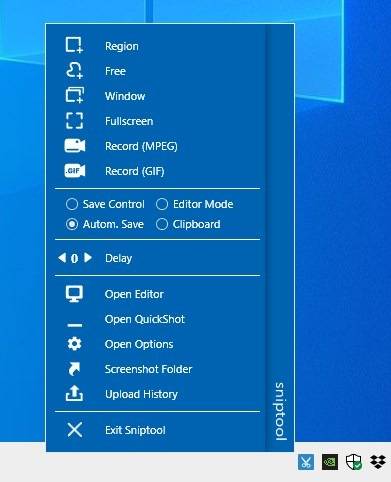Choose the Window menu entry

coord(125,96)
